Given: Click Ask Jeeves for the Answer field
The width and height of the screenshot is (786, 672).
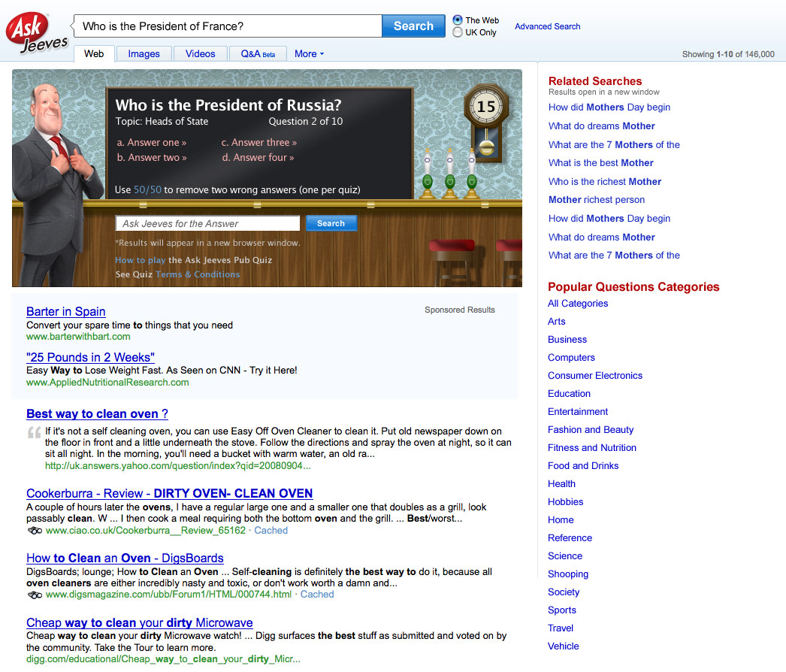Looking at the screenshot, I should [207, 224].
